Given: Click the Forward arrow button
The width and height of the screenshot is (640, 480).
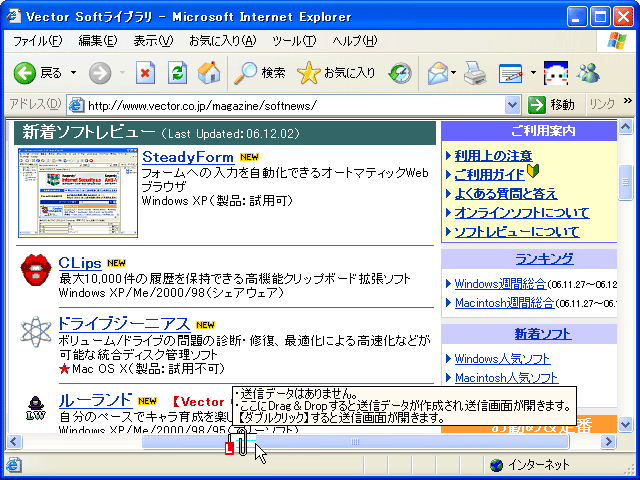Looking at the screenshot, I should coord(100,73).
